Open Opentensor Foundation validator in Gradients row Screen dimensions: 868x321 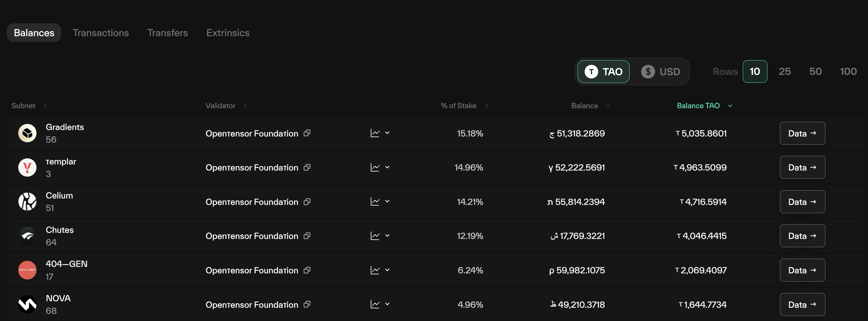point(252,133)
